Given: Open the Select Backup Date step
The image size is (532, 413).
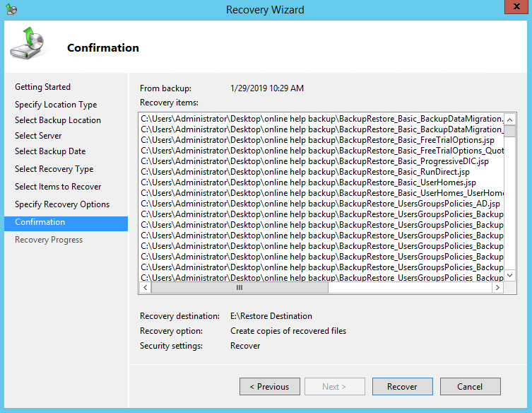Looking at the screenshot, I should coord(50,151).
